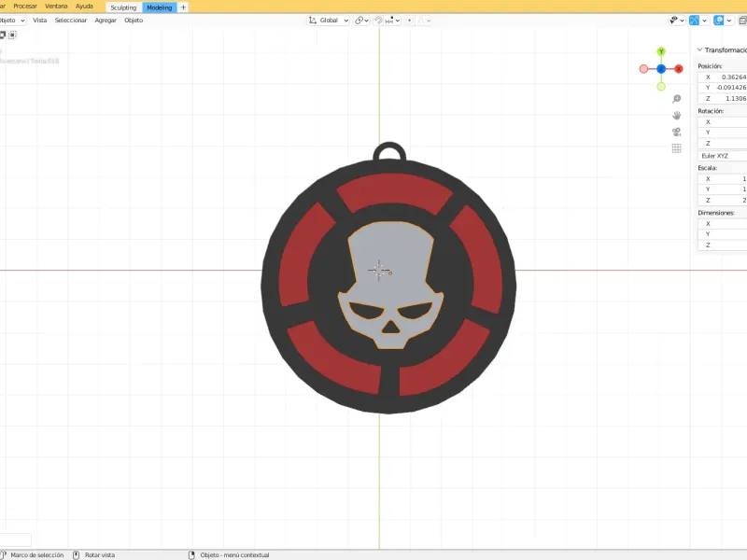
Task: Click the Dimensiones Z field
Action: (722, 245)
